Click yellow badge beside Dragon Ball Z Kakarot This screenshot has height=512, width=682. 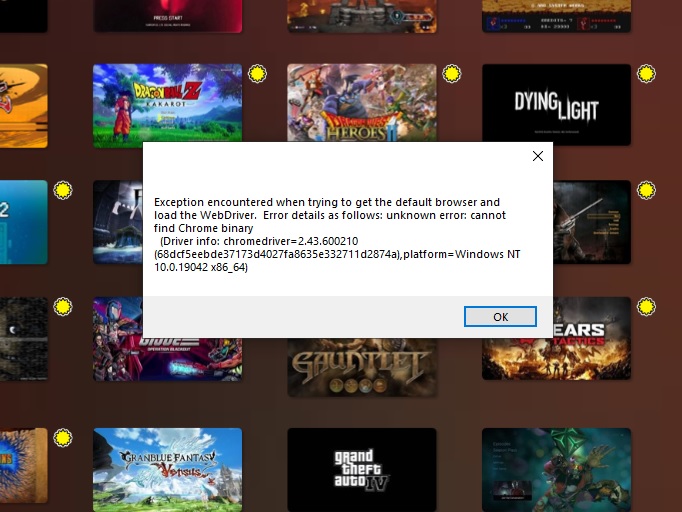(257, 74)
